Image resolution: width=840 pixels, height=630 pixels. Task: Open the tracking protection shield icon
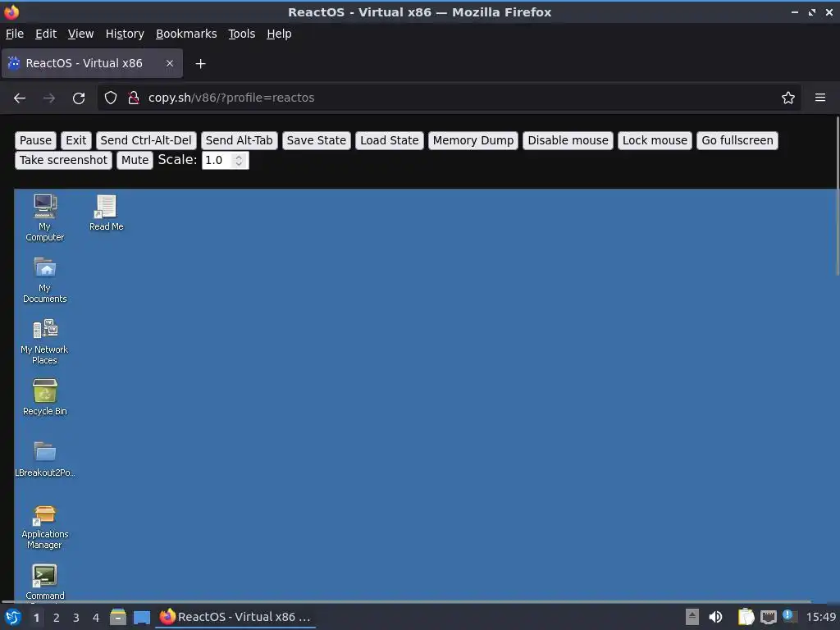(x=111, y=98)
